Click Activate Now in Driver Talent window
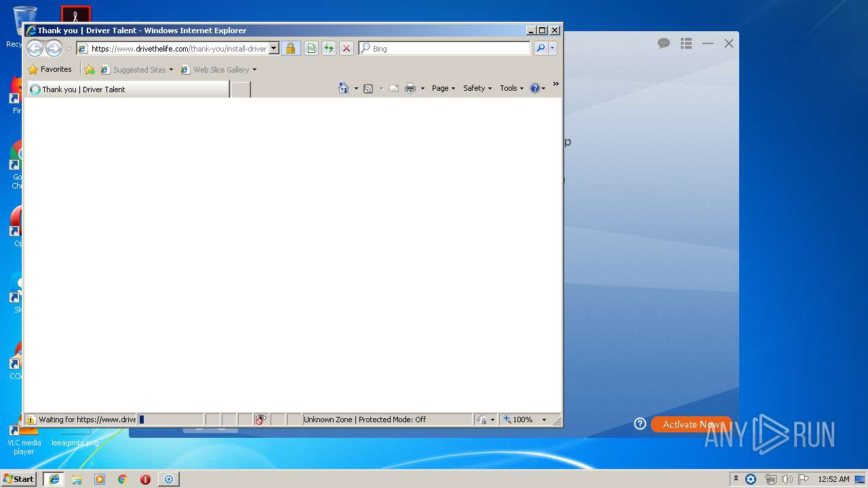868x488 pixels. point(692,424)
